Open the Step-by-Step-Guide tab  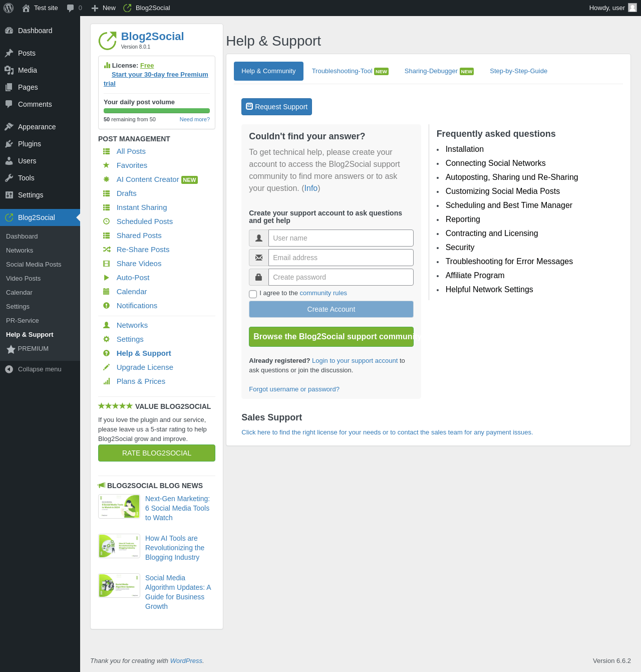[x=518, y=71]
